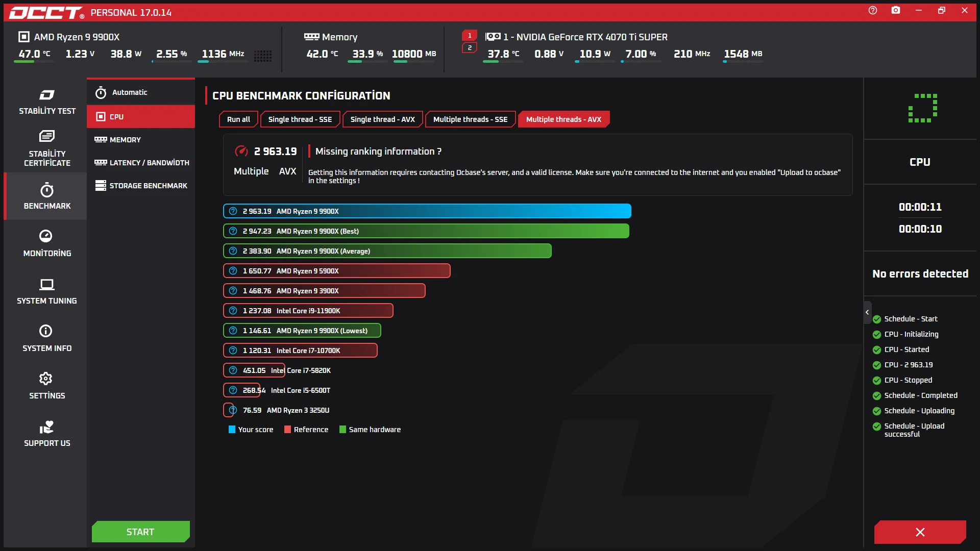The image size is (980, 551).
Task: Click the green START button
Action: [x=141, y=532]
